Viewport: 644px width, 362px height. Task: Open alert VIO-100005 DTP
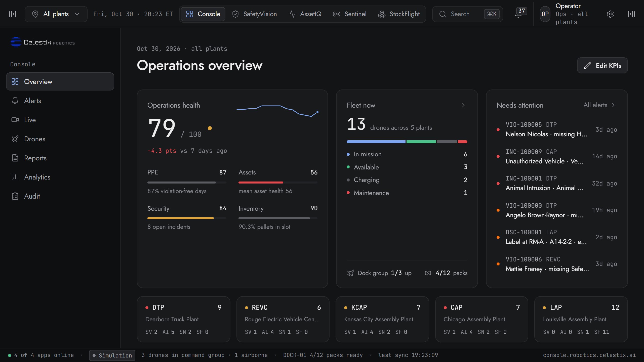[557, 129]
